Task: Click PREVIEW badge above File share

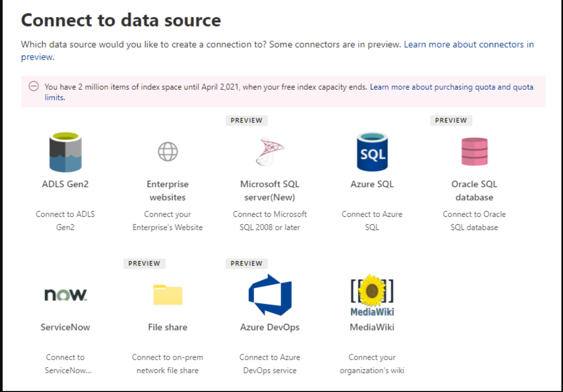Action: click(x=144, y=264)
